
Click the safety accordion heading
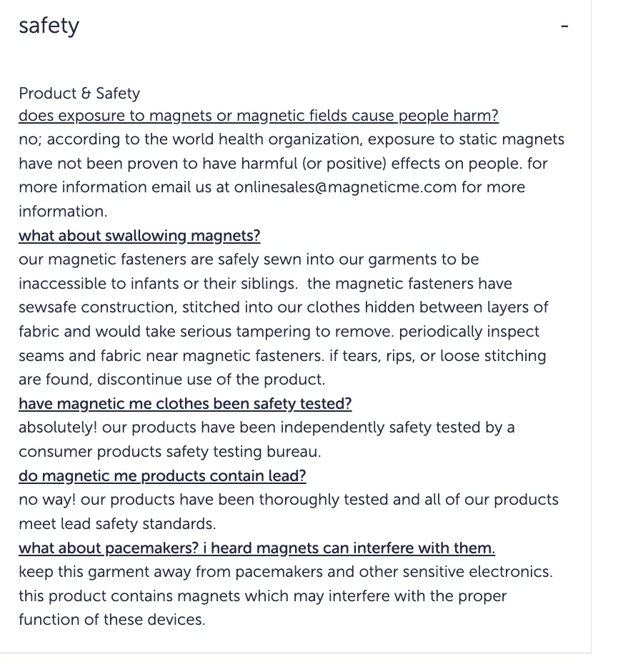[x=49, y=26]
